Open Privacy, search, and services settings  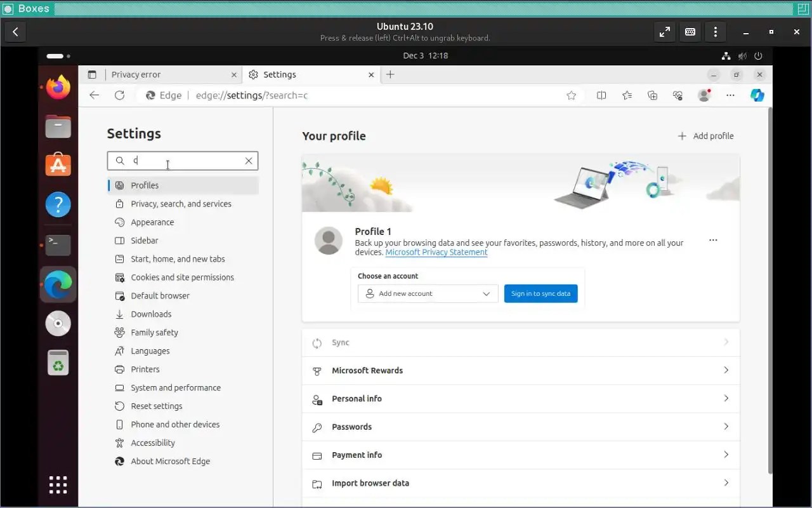tap(183, 204)
